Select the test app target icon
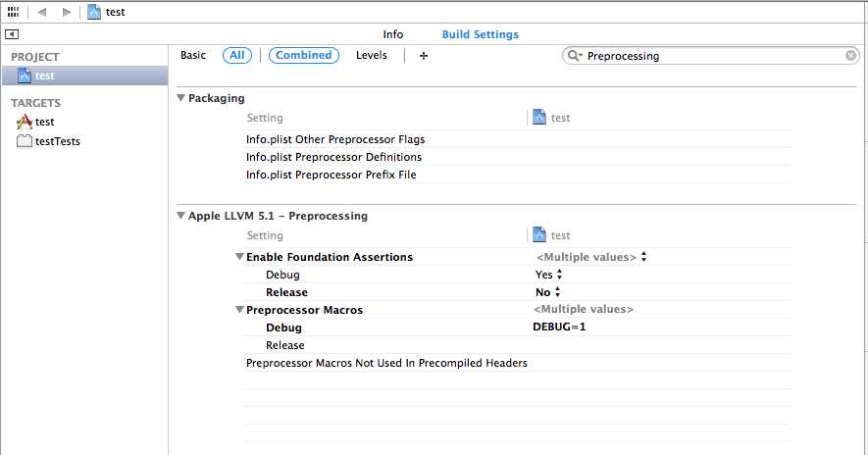The width and height of the screenshot is (868, 455). (25, 122)
